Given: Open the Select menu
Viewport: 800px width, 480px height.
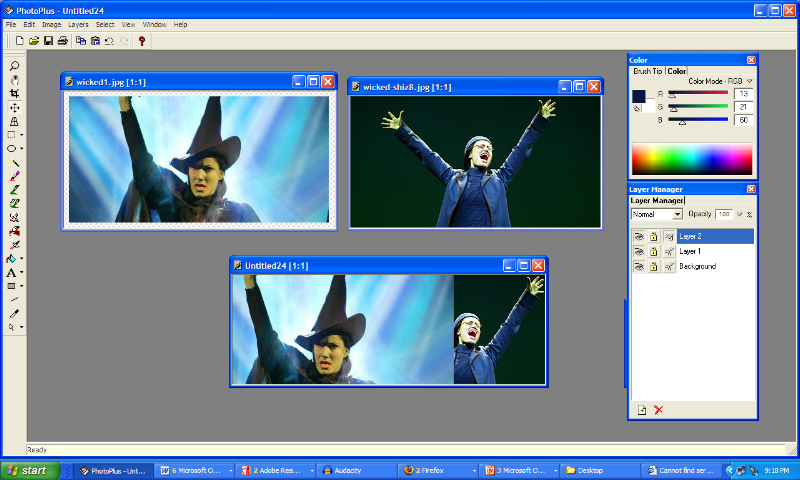Looking at the screenshot, I should coord(105,24).
